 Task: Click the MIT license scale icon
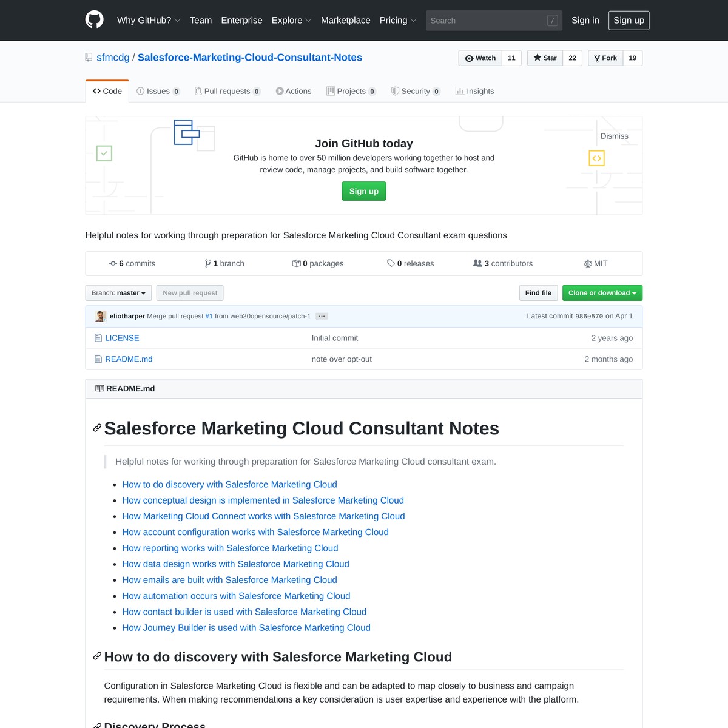tap(587, 263)
